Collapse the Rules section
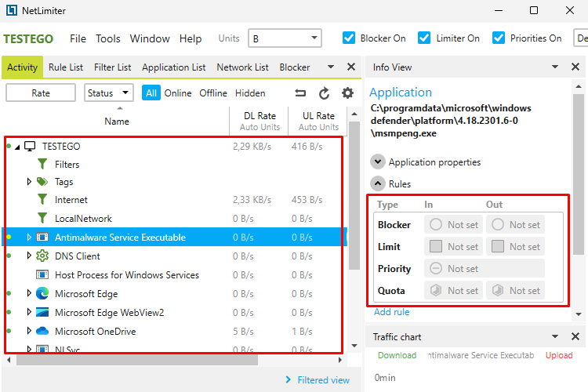This screenshot has width=588, height=392. pyautogui.click(x=378, y=183)
